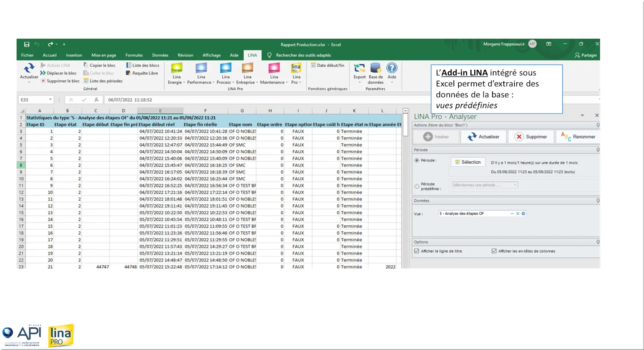The width and height of the screenshot is (644, 350).
Task: Open the Name Box dropdown arrow
Action: click(x=50, y=100)
